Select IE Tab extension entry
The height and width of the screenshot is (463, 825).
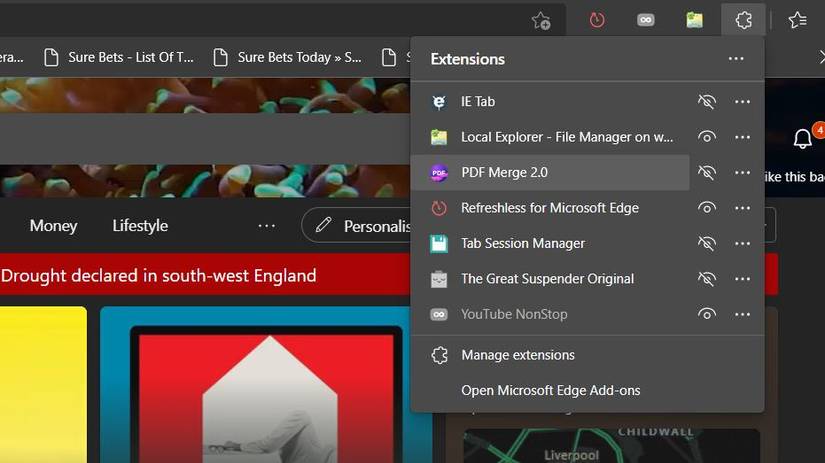point(550,102)
